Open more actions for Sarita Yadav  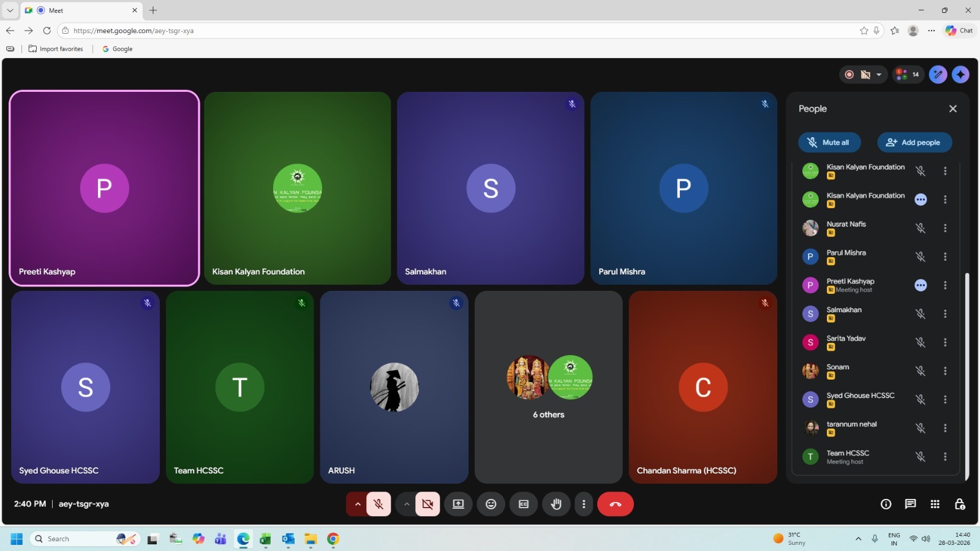pyautogui.click(x=945, y=342)
